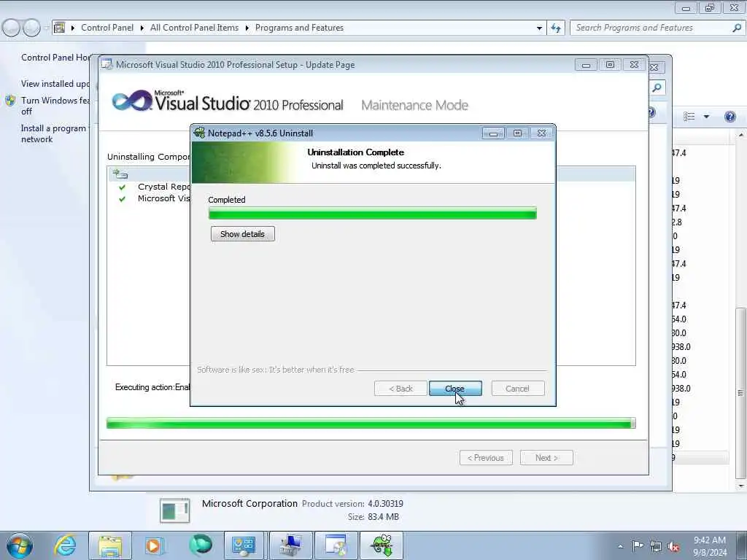
Task: Click shield icon beside Turn Windows features
Action: (10, 101)
